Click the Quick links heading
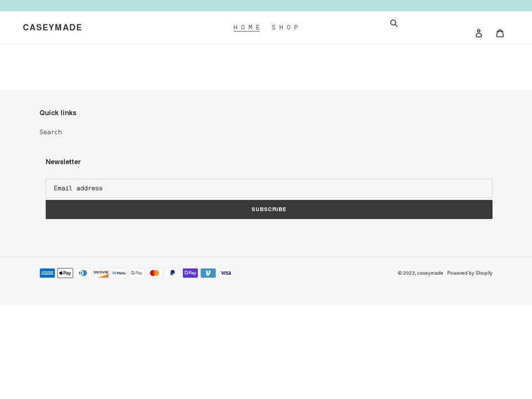This screenshot has width=532, height=399. pos(58,113)
